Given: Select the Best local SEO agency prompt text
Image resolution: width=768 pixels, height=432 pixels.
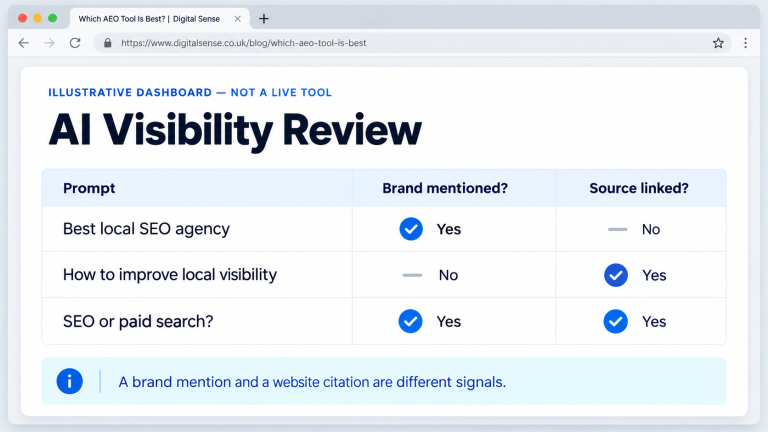Looking at the screenshot, I should [x=146, y=229].
